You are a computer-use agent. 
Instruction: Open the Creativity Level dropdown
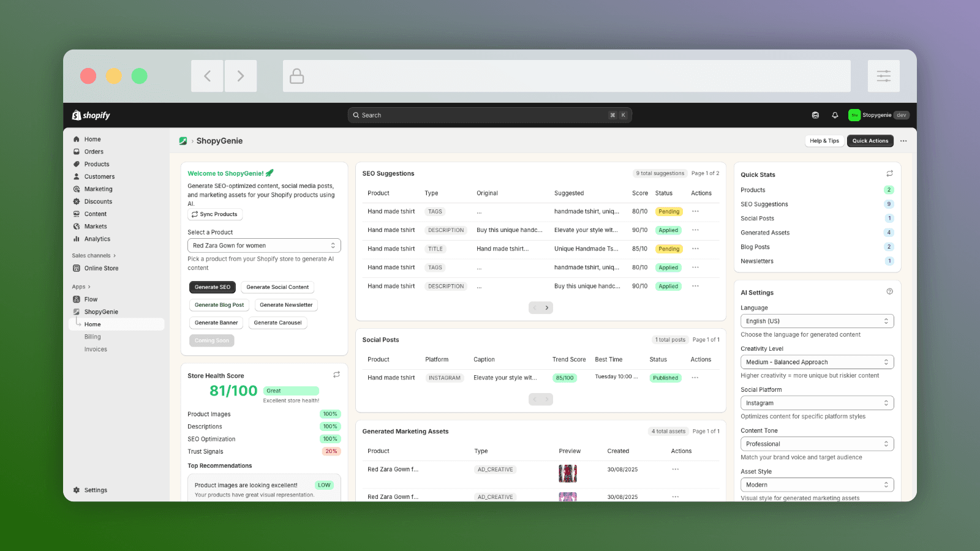coord(817,362)
